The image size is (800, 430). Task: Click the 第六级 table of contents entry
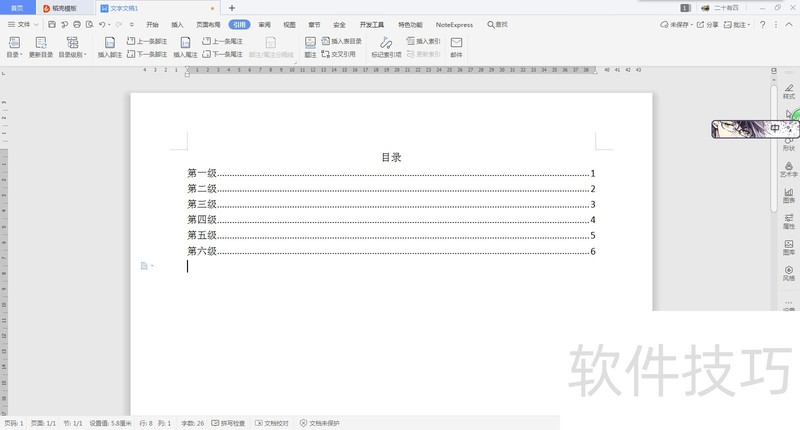click(391, 251)
